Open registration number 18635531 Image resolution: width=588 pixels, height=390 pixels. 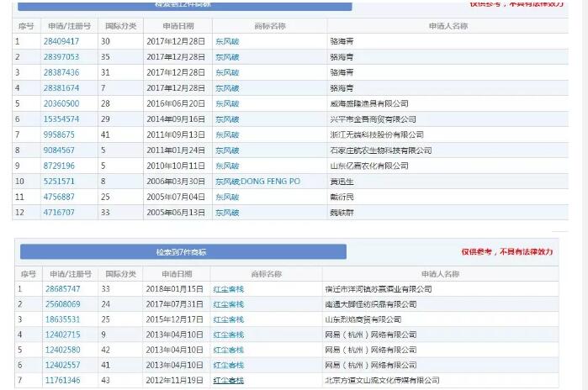(x=62, y=319)
